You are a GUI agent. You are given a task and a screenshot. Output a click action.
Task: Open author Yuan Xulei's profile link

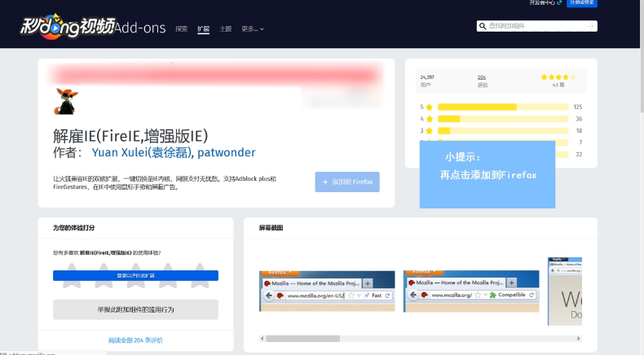click(142, 152)
